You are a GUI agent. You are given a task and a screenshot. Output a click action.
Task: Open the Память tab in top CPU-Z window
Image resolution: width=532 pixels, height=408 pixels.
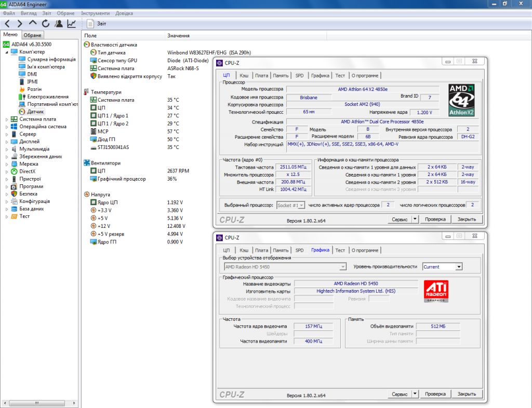281,76
